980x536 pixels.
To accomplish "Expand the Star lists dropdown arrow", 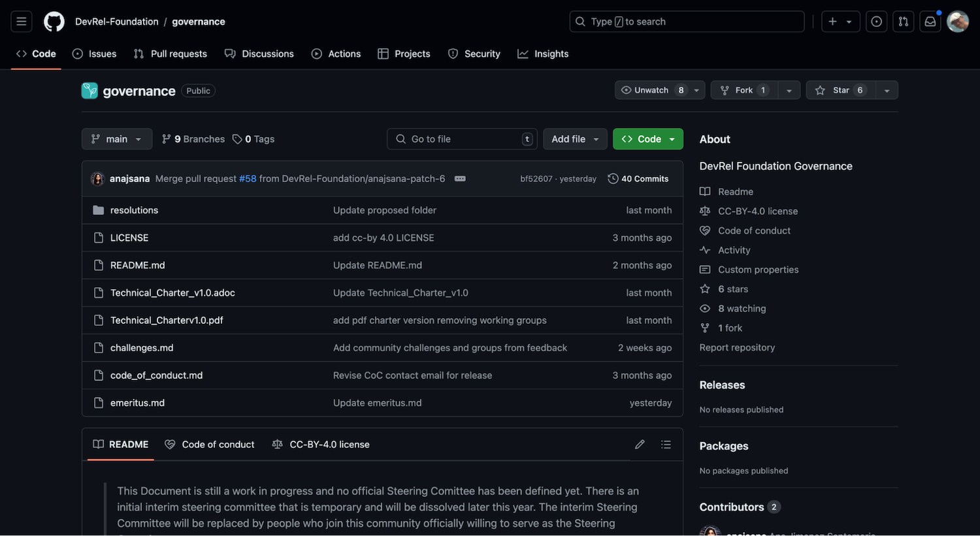I will (887, 90).
